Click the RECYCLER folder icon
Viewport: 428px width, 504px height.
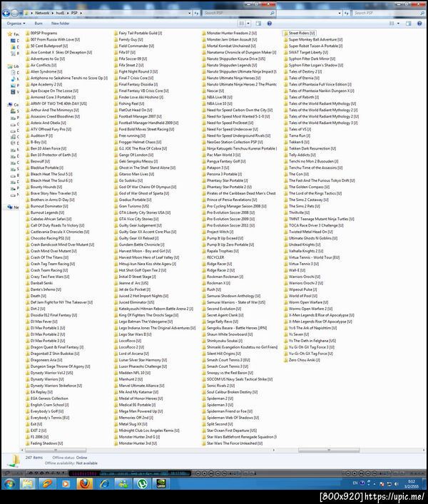pos(204,257)
